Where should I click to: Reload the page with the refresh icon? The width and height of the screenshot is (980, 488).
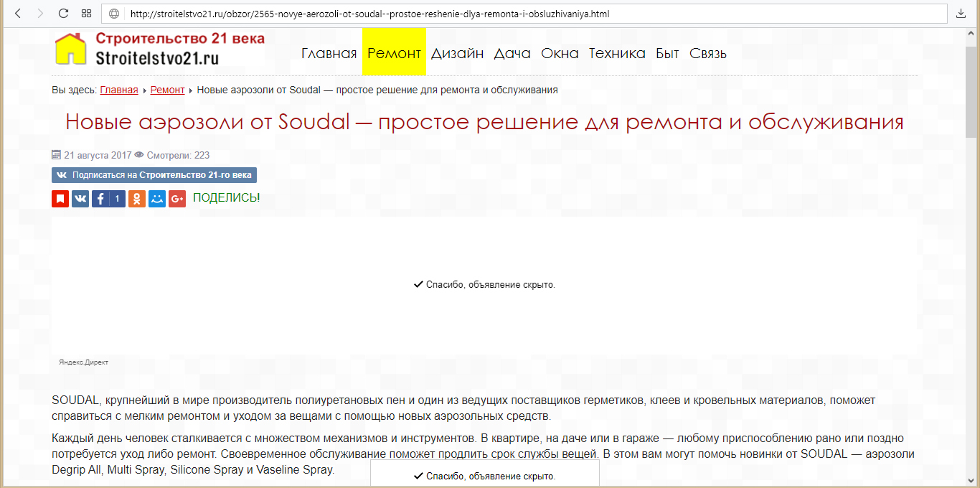[63, 14]
